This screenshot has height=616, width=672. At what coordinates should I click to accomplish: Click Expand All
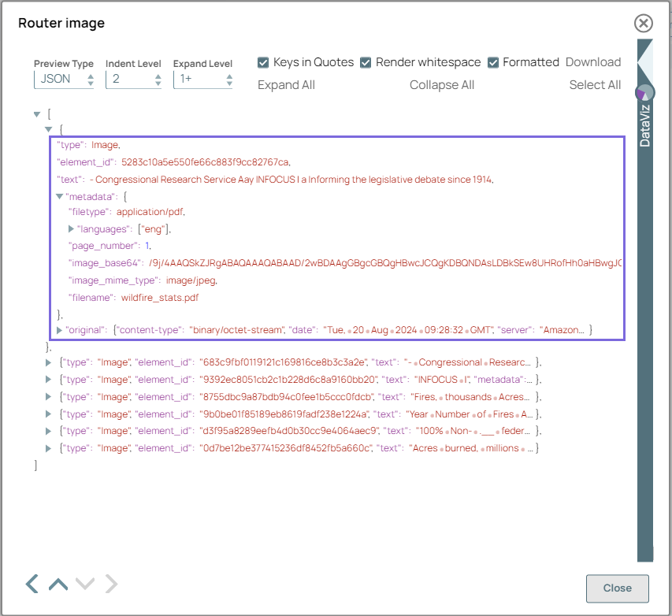point(286,84)
